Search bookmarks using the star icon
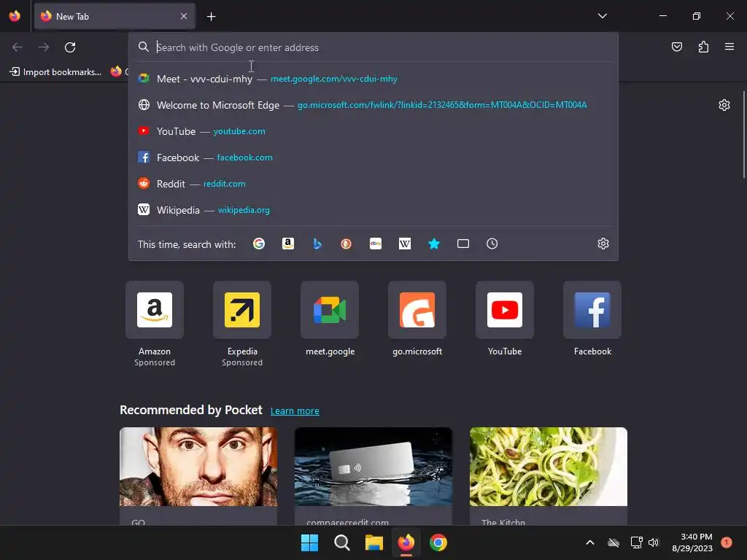This screenshot has height=560, width=747. coord(434,244)
